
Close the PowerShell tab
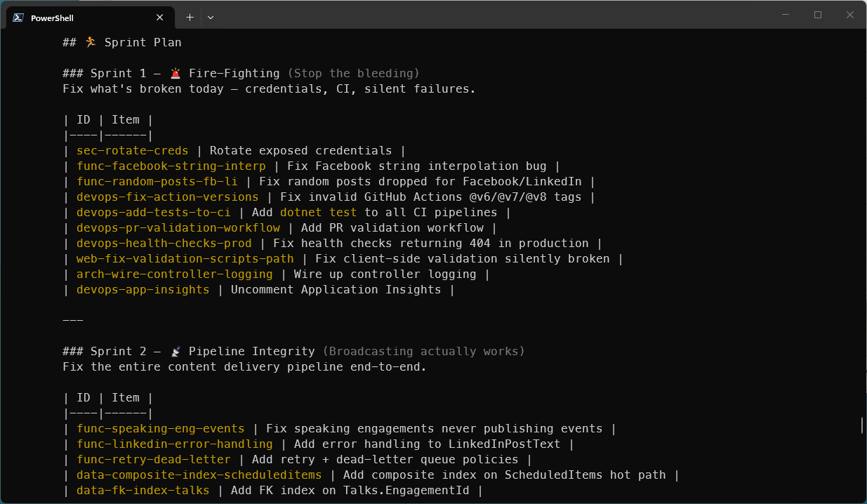pyautogui.click(x=159, y=17)
